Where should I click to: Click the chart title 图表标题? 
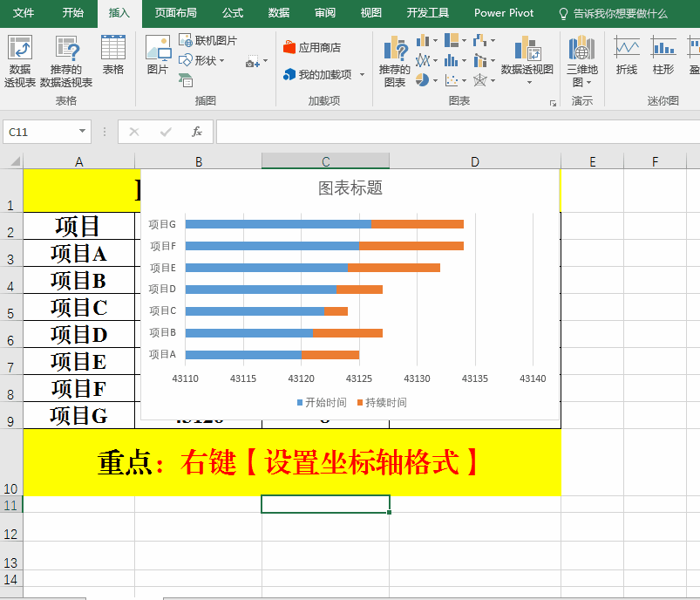350,188
